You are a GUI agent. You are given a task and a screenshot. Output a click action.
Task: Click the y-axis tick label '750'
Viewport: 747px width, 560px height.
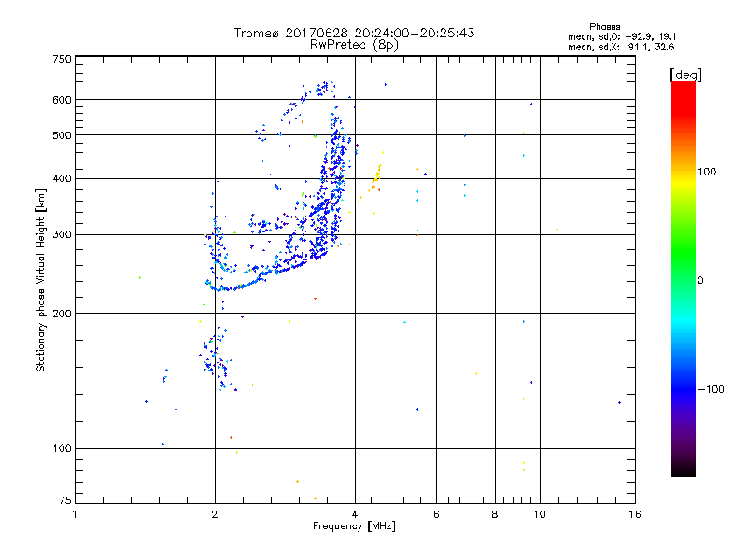point(62,59)
